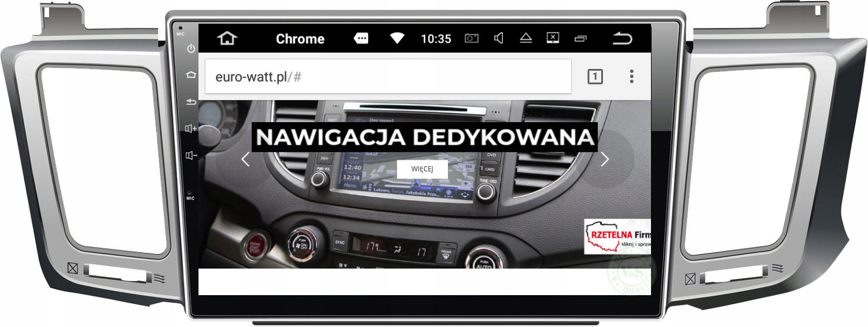
Task: Go to previous slide arrow
Action: (x=245, y=159)
